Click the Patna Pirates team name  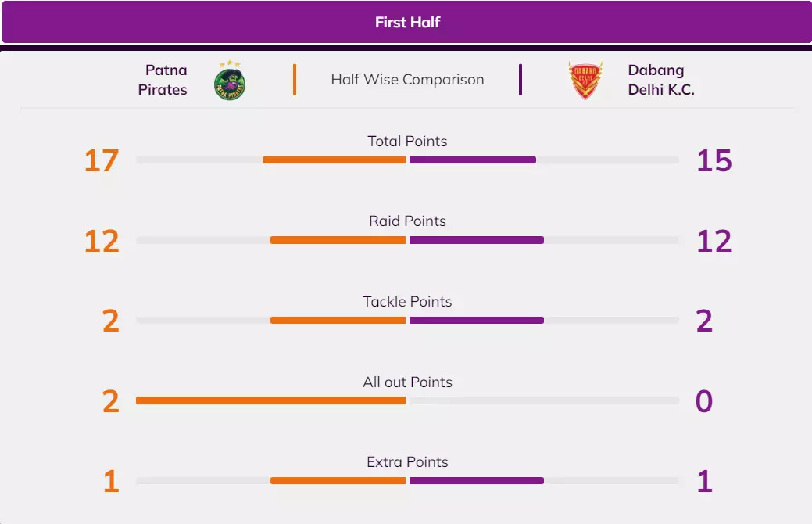click(x=163, y=80)
